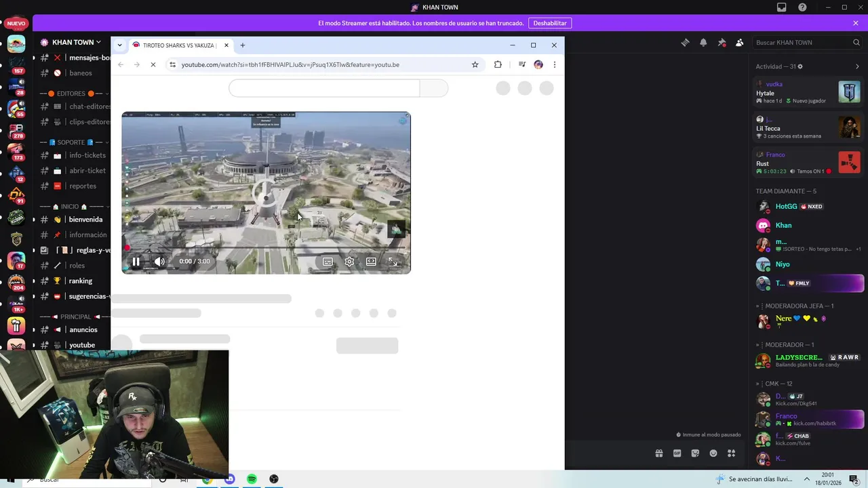
Task: Mute the YouTube video volume
Action: point(159,261)
